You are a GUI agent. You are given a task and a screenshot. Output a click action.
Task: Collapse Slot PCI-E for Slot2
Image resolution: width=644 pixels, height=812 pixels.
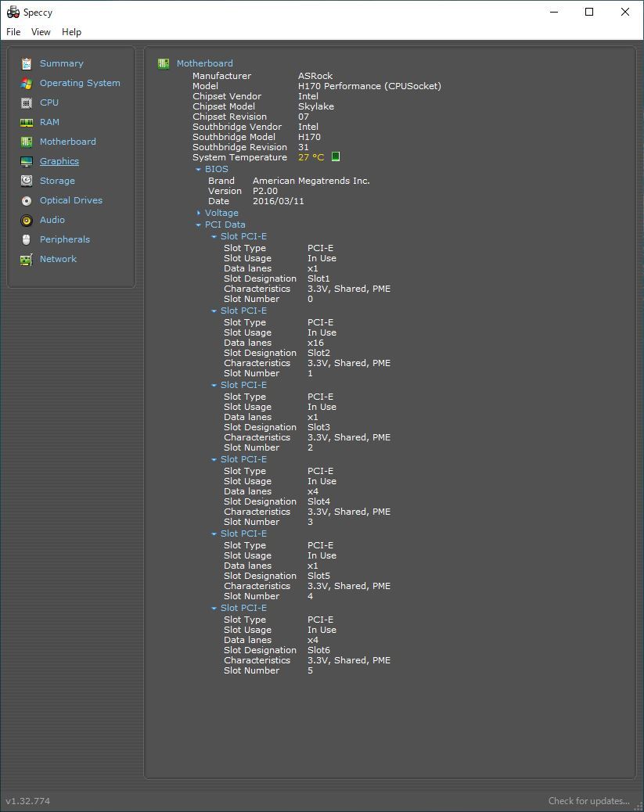(214, 311)
